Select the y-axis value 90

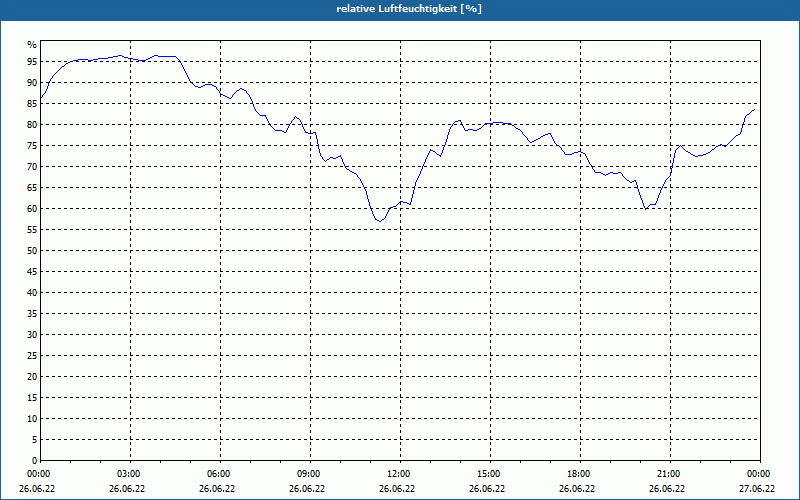32,83
